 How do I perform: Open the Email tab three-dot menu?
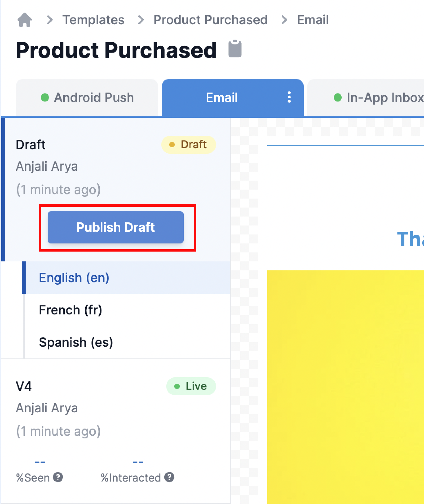289,97
